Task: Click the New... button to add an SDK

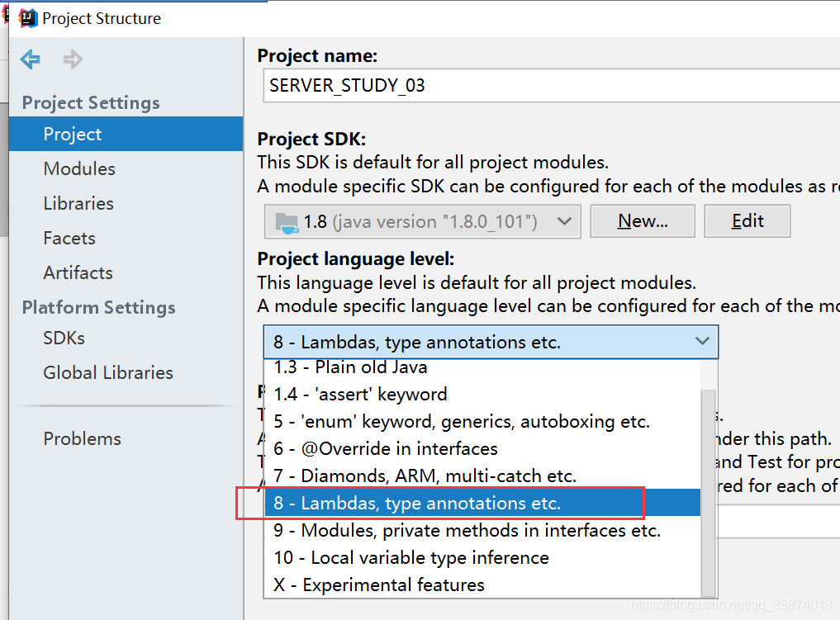Action: click(x=642, y=220)
